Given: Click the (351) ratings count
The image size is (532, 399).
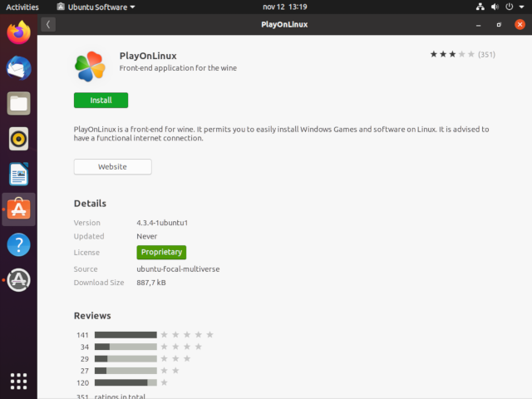Looking at the screenshot, I should point(486,55).
